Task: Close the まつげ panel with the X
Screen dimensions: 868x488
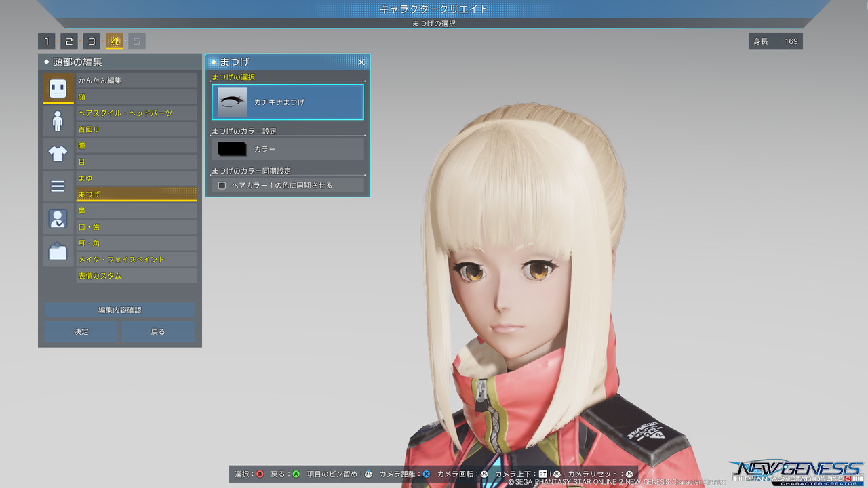Action: pyautogui.click(x=361, y=62)
